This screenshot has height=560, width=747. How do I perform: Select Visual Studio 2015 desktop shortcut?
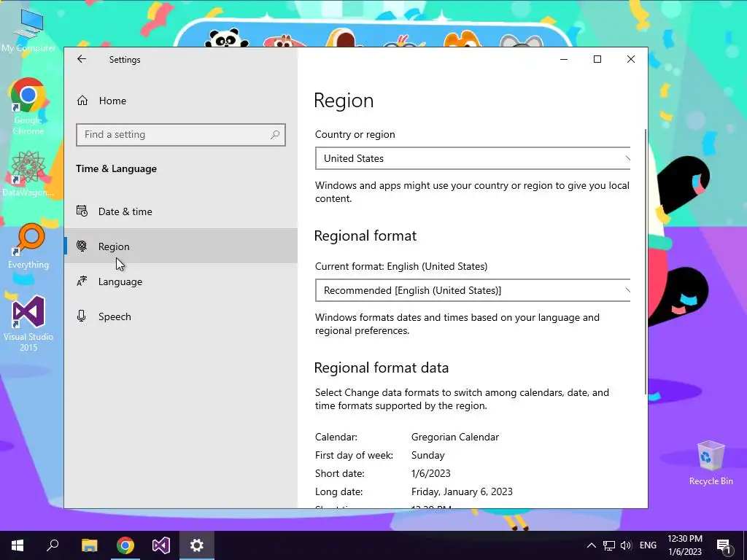click(28, 324)
